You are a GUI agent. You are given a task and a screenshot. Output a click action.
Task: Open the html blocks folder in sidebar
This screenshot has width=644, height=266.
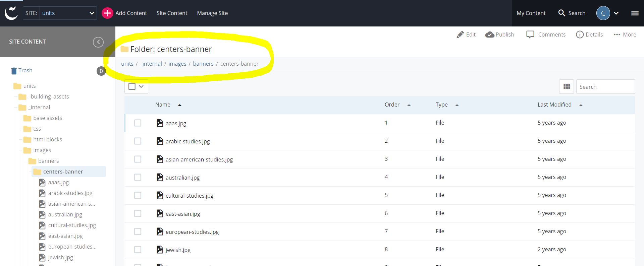43,140
